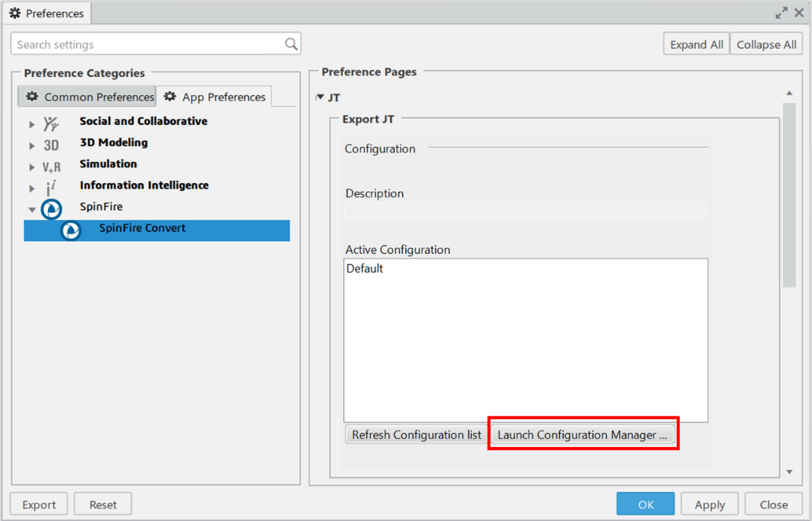
Task: Click Refresh Configuration list button
Action: click(416, 434)
